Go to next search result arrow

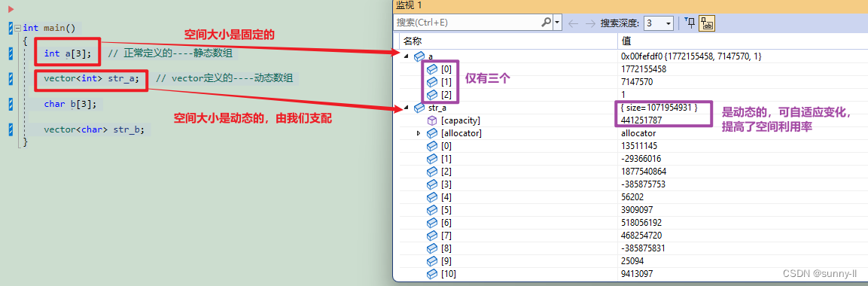(590, 23)
